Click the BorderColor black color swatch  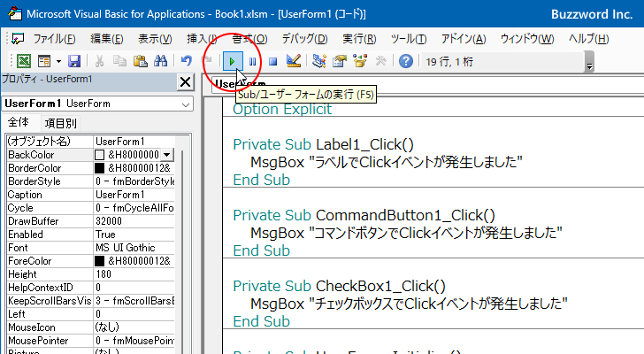click(99, 168)
